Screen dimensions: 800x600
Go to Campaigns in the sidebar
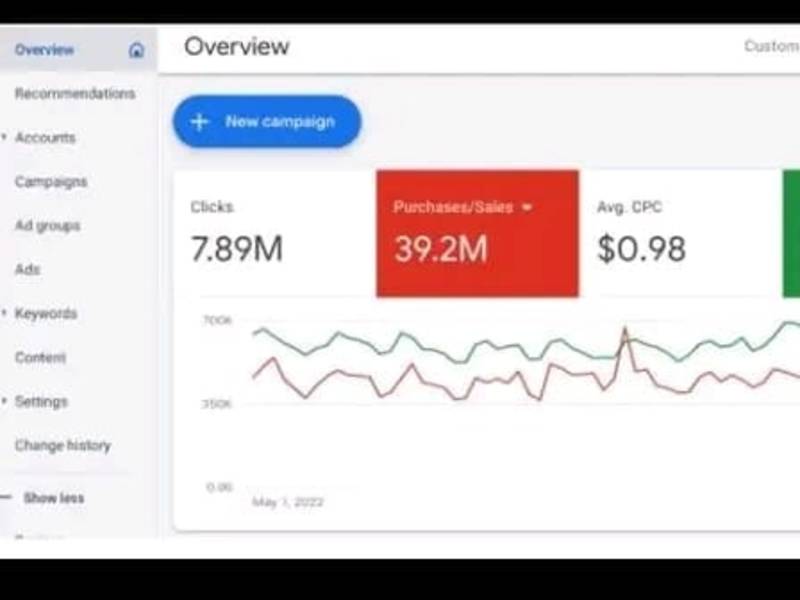pos(51,182)
